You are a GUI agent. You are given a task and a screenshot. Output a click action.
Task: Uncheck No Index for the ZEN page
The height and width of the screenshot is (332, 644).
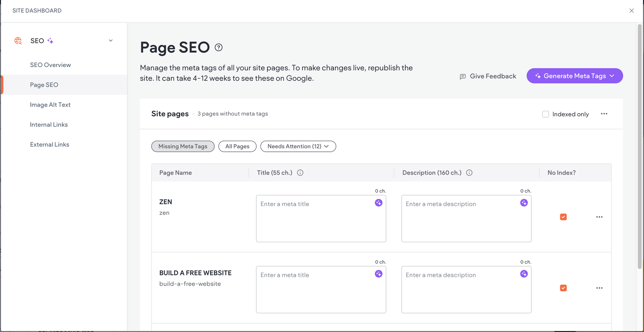pyautogui.click(x=563, y=217)
